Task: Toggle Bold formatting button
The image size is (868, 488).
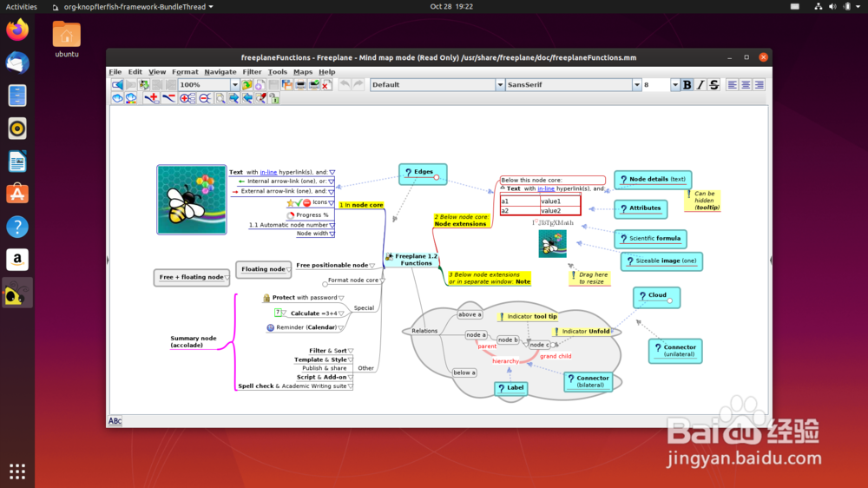Action: click(687, 85)
